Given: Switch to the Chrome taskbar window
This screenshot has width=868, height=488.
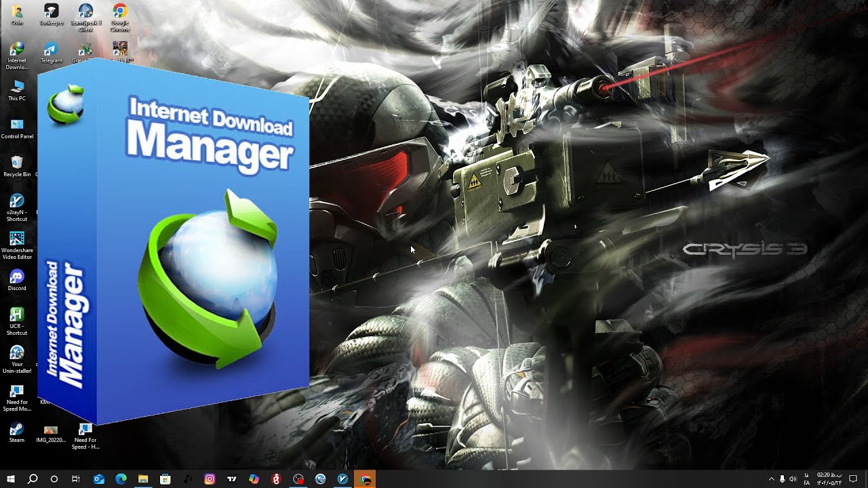Looking at the screenshot, I should click(366, 479).
